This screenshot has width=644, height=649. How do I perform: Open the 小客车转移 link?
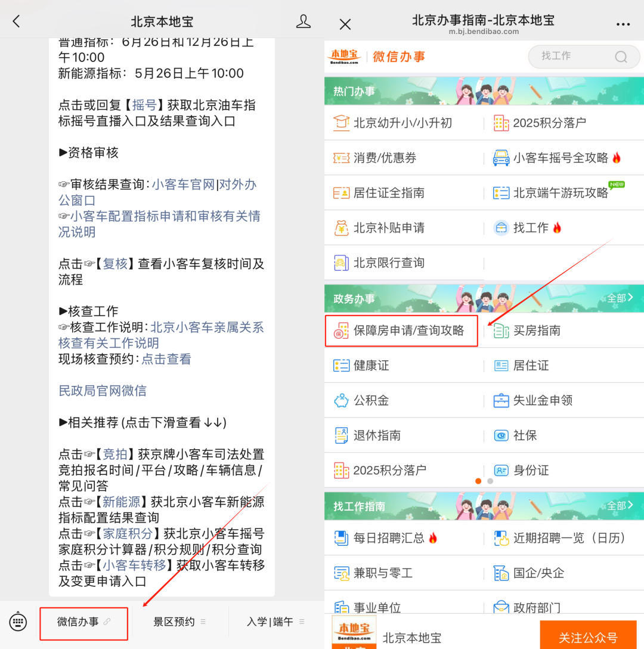pos(134,565)
